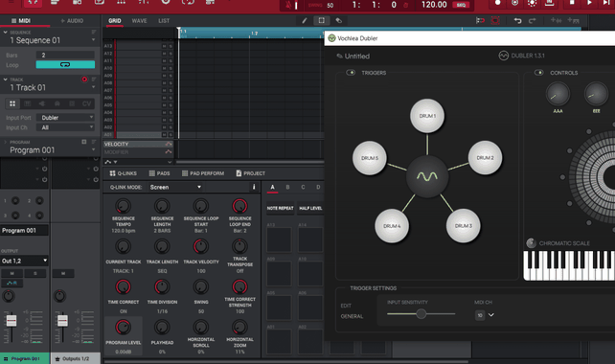
Task: Click the AAA control knob
Action: click(558, 94)
